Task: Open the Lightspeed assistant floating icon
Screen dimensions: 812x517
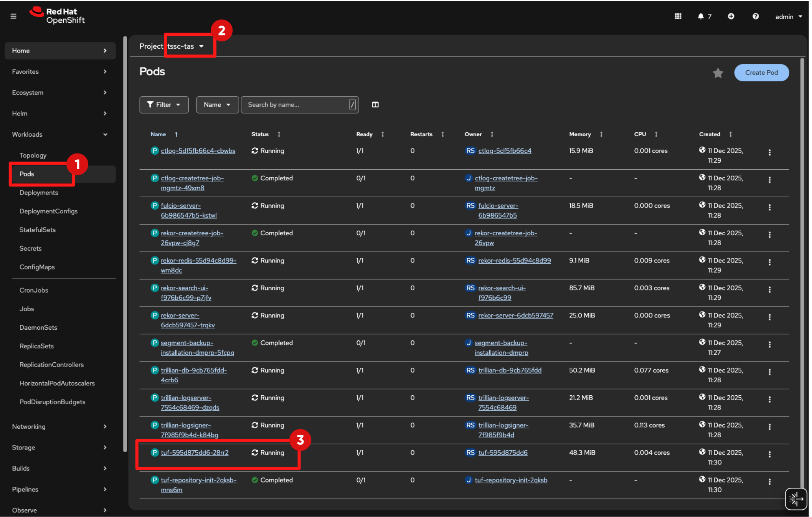Action: pos(796,499)
